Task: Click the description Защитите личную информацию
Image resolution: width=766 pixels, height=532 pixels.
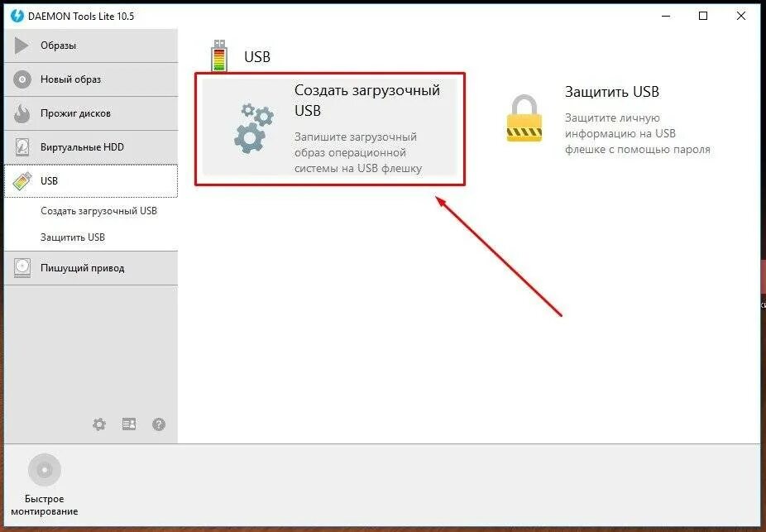Action: [638, 133]
